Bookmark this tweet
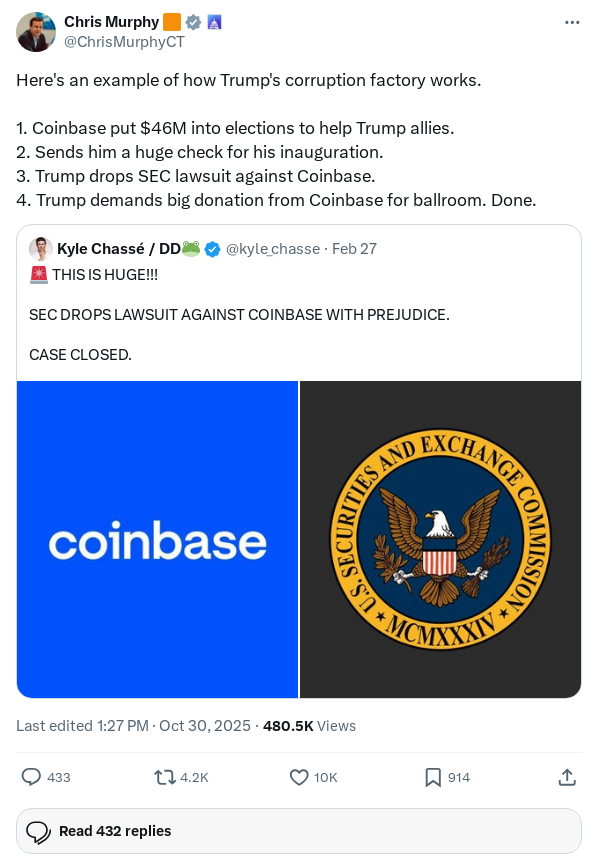Screen dimensions: 598x862 click(x=432, y=777)
